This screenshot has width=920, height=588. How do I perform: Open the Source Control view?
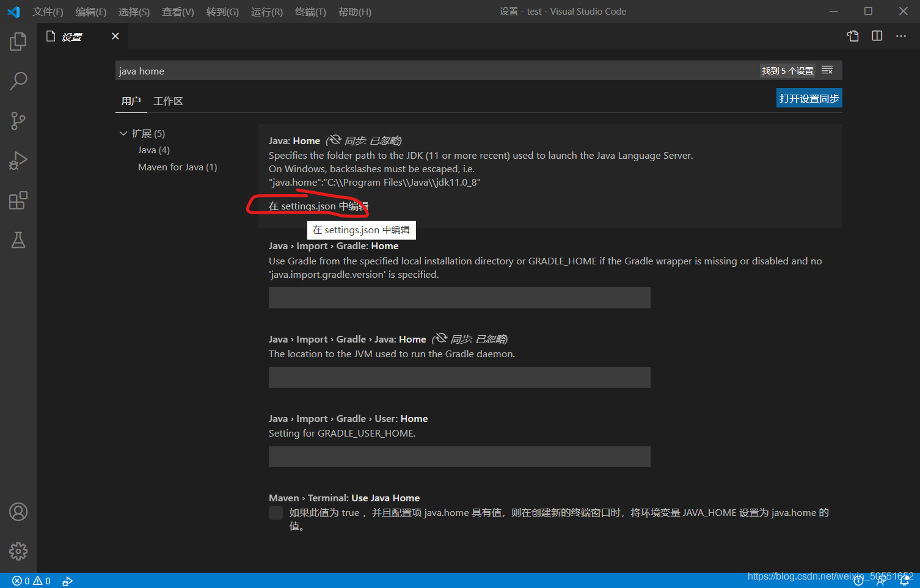click(x=18, y=121)
